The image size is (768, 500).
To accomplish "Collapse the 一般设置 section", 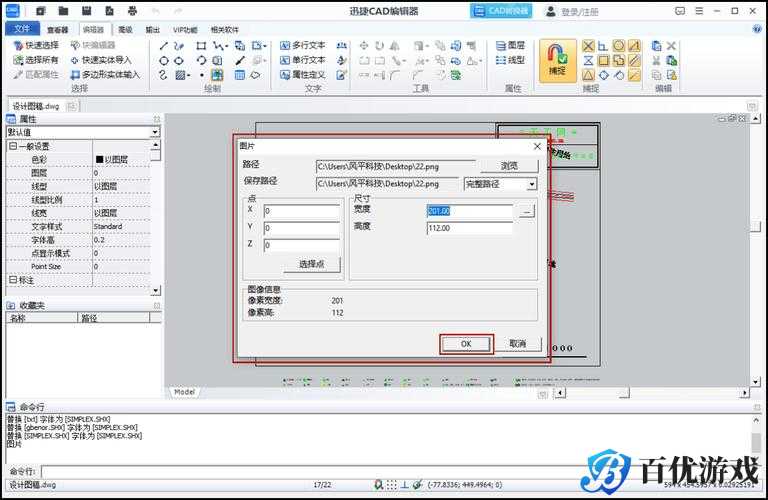I will tap(13, 146).
